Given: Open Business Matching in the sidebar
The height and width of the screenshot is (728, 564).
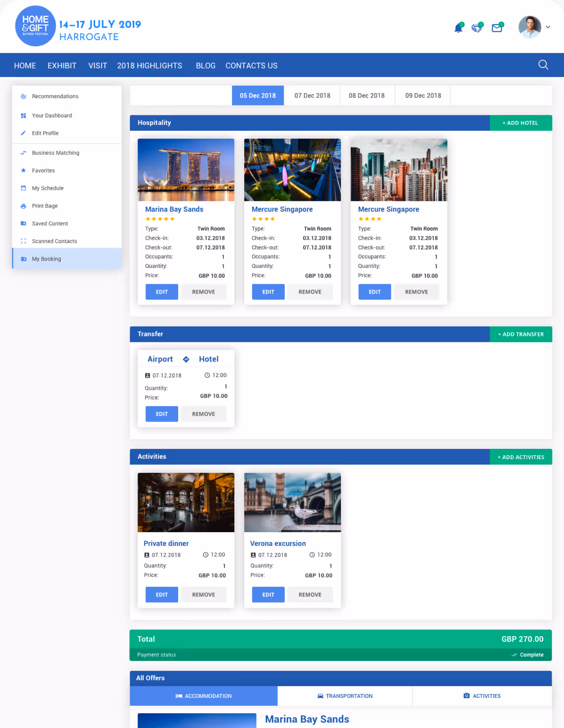Looking at the screenshot, I should coord(67,153).
